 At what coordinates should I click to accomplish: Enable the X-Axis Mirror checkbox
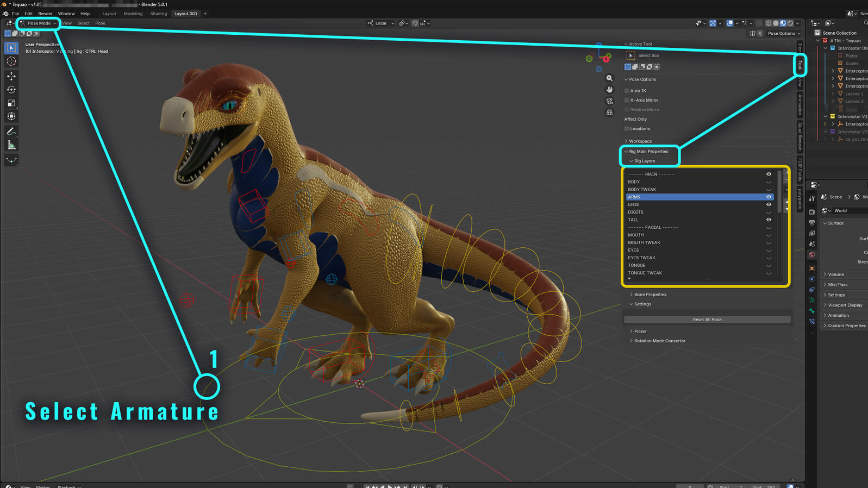click(x=627, y=101)
